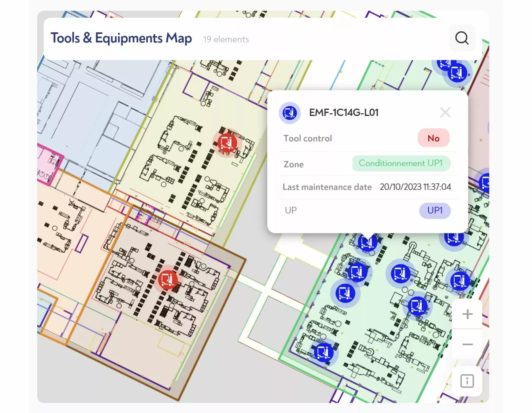Select red forklift marker in brown zone
The width and height of the screenshot is (532, 413).
point(168,280)
